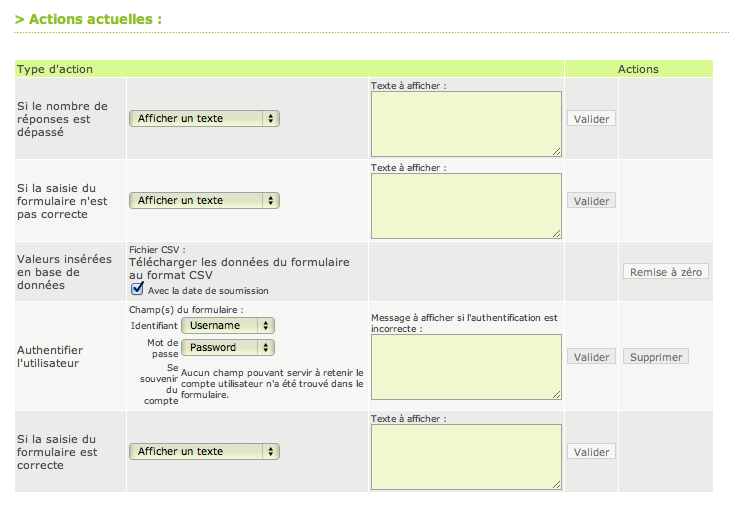Screen dimensions: 729x511
Task: Open Identifiant 'Username' dropdown
Action: pyautogui.click(x=227, y=325)
